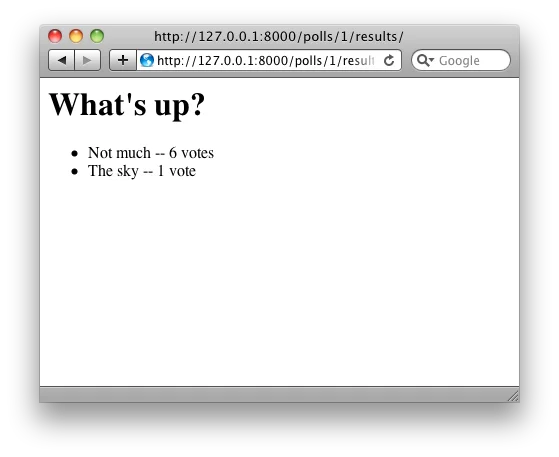Grab the window resize corner handle
The height and width of the screenshot is (457, 559).
pyautogui.click(x=513, y=396)
